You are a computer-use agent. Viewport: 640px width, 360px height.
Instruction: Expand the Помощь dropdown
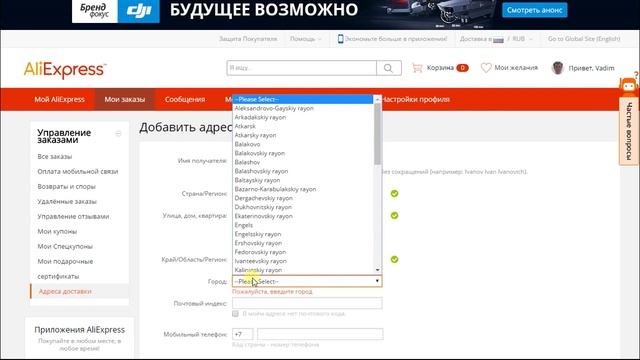tap(306, 39)
